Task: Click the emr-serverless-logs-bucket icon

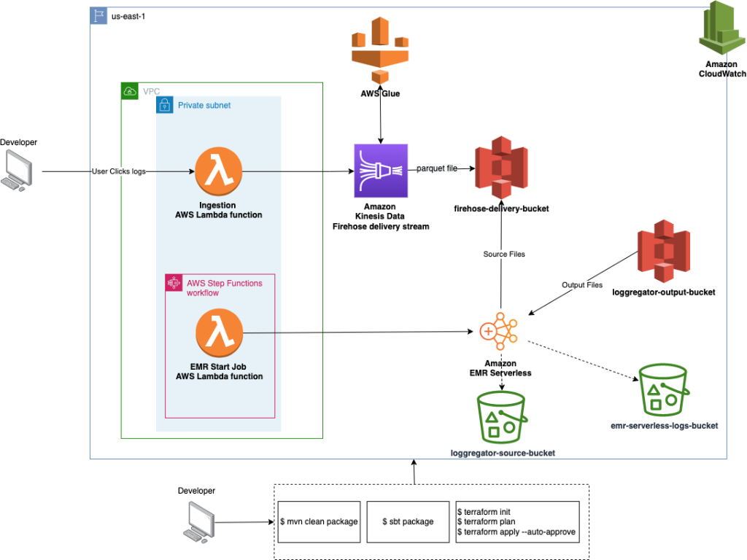Action: pos(664,388)
